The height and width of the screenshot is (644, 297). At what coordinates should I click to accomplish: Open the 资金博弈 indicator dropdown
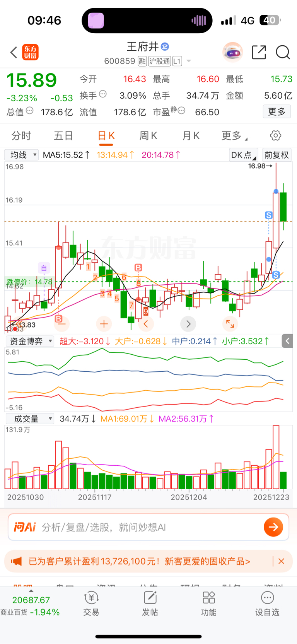(30, 341)
